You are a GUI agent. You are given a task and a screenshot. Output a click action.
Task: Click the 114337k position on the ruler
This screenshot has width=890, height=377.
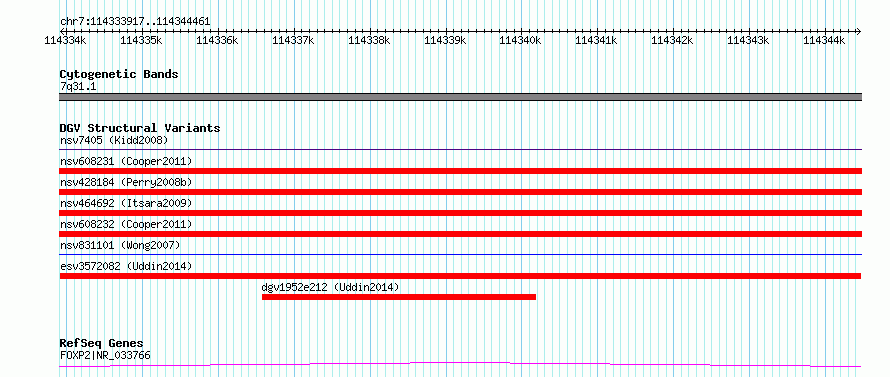coord(294,31)
